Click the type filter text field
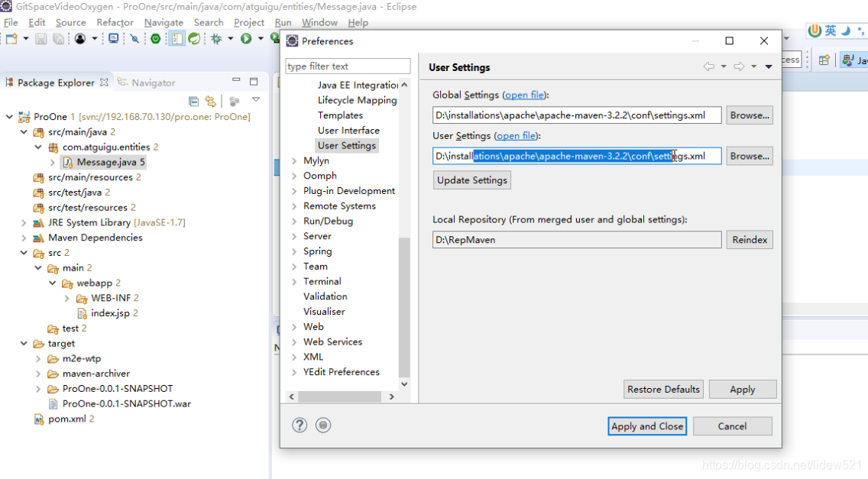The image size is (868, 479). (x=348, y=66)
